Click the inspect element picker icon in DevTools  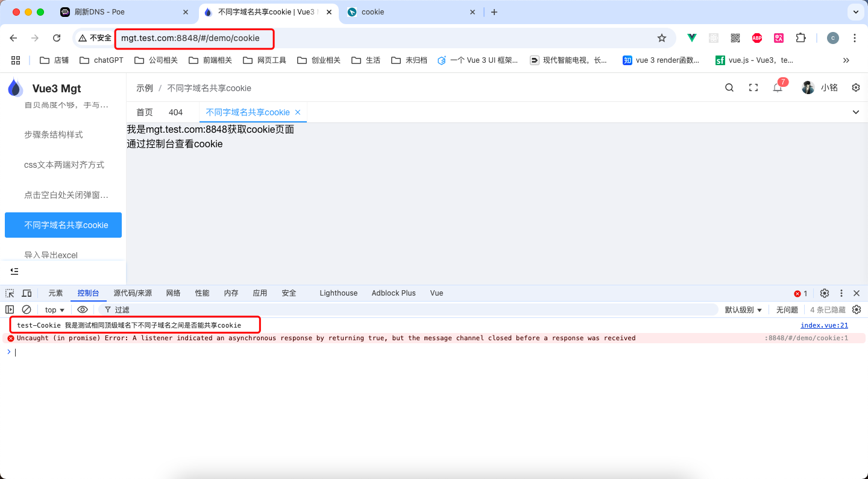click(10, 293)
